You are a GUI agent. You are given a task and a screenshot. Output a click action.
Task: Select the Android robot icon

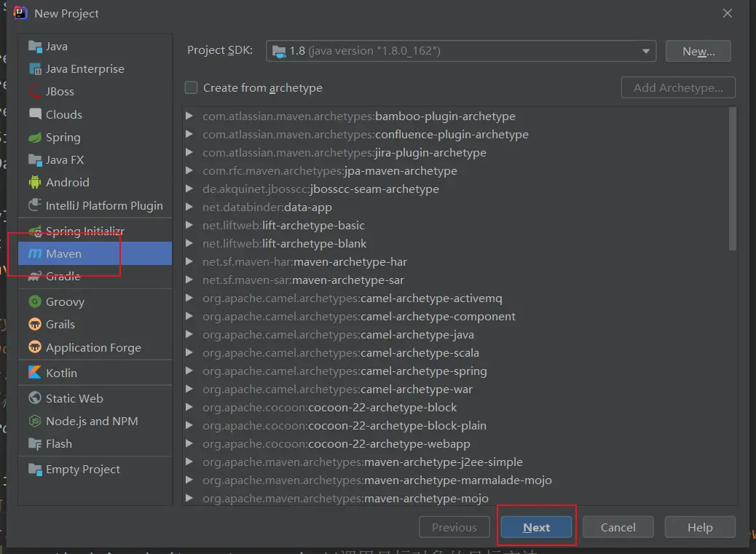coord(34,183)
